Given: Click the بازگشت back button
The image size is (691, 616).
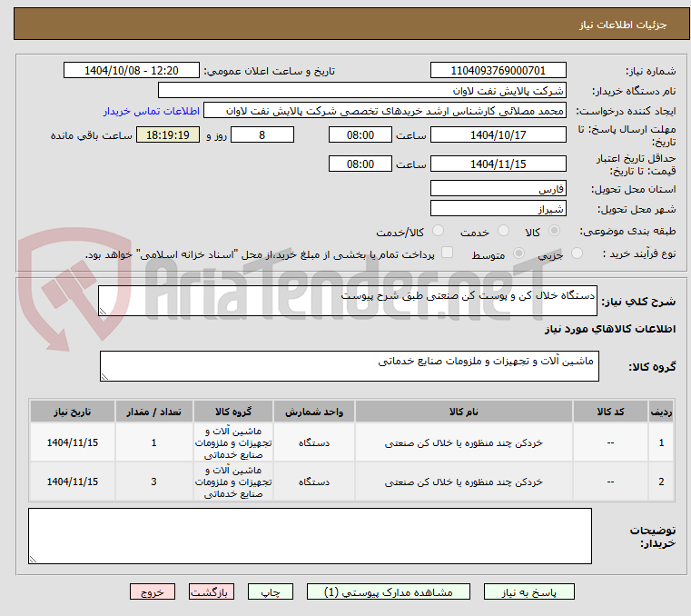Looking at the screenshot, I should pos(211,591).
